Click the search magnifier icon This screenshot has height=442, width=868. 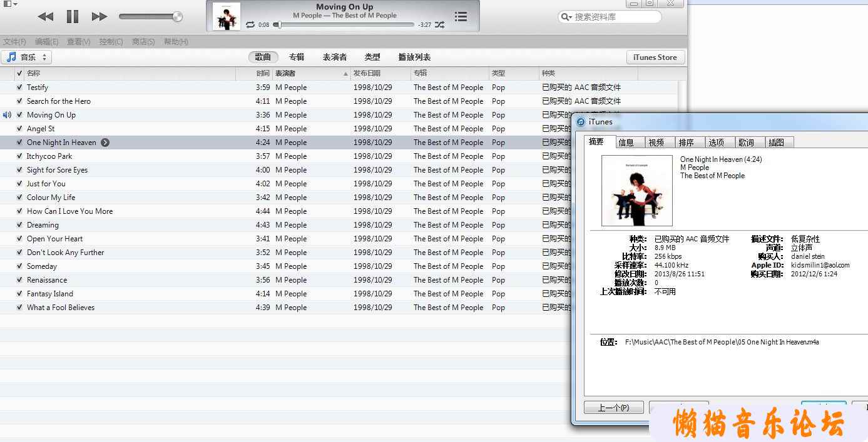click(x=566, y=17)
